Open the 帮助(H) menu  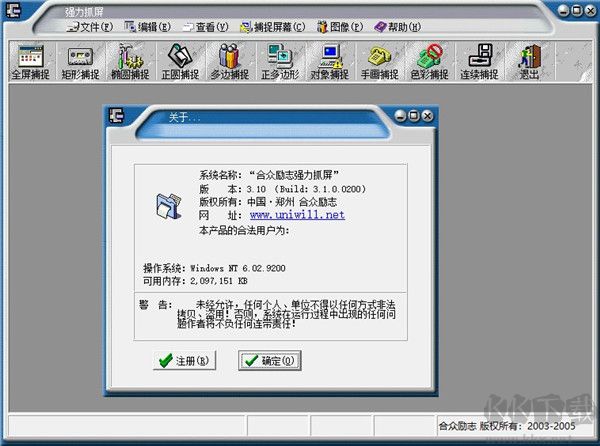398,27
